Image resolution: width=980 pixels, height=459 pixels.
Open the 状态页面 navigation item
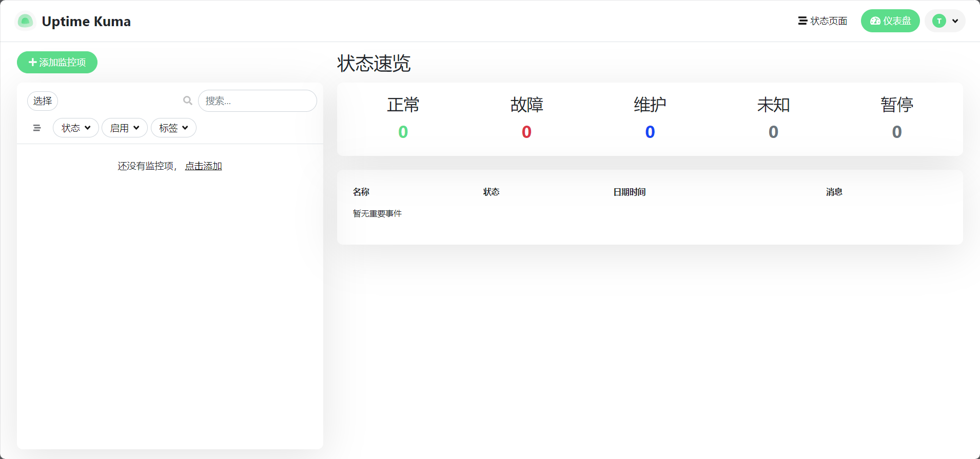click(822, 21)
